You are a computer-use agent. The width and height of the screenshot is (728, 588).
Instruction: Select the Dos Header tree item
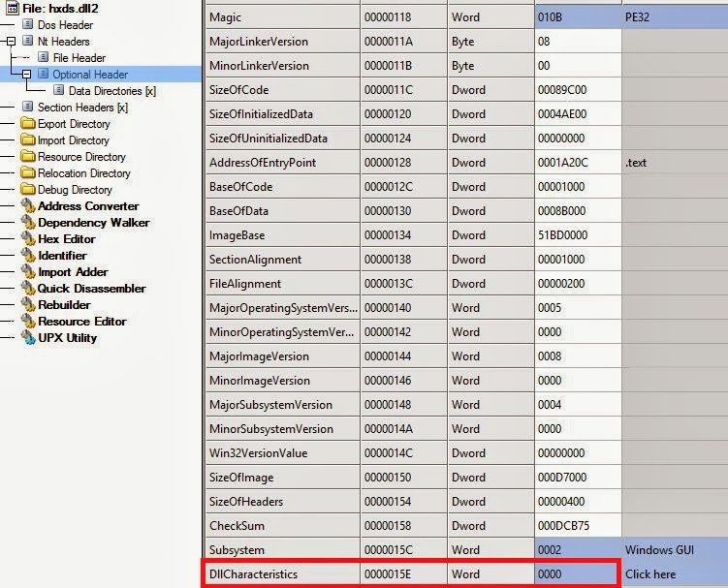(x=63, y=25)
